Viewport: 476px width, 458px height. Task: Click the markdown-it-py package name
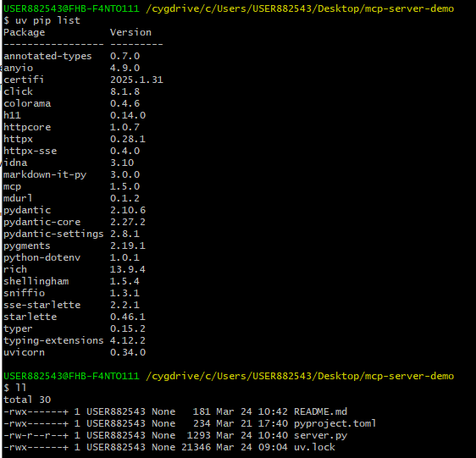coord(45,174)
